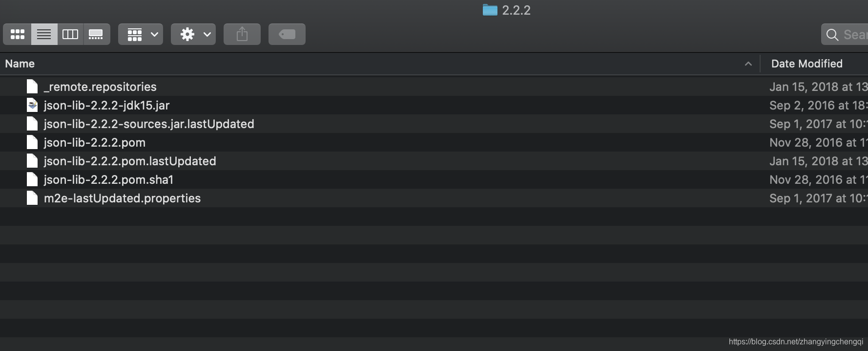Select the list view icon

click(x=43, y=34)
